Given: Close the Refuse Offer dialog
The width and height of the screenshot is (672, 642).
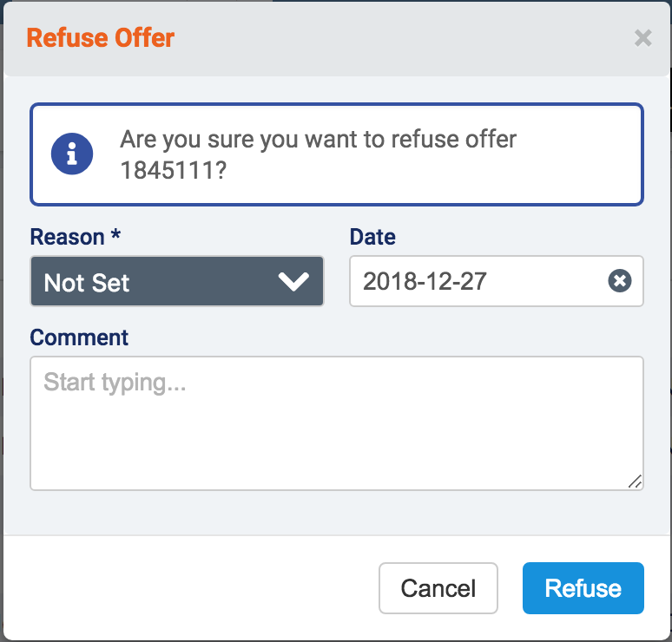Looking at the screenshot, I should click(x=642, y=38).
